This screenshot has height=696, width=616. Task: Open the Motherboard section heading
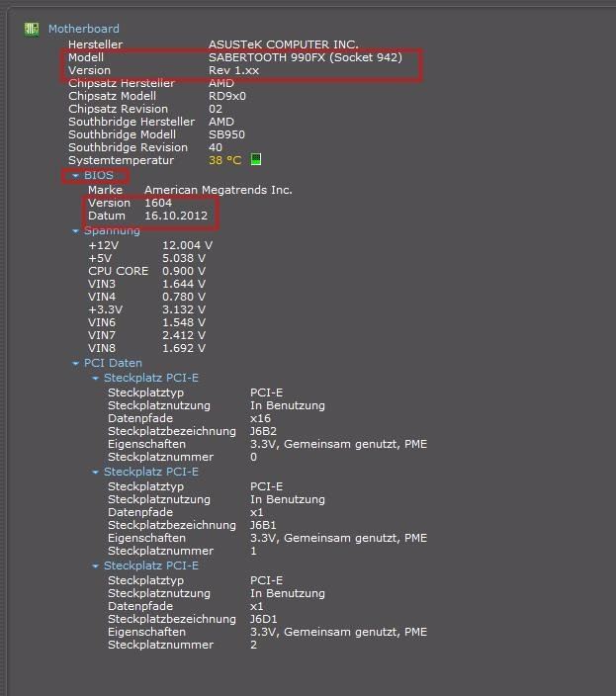(84, 29)
